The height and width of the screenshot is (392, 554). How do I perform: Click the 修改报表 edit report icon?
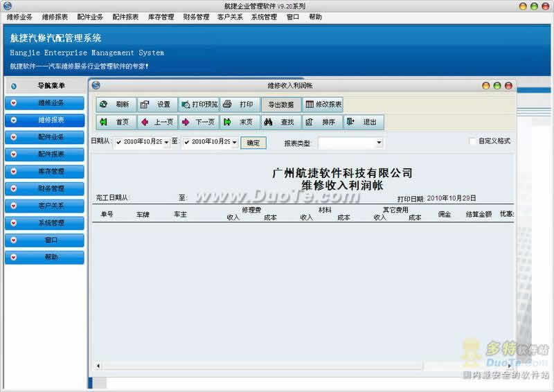310,105
